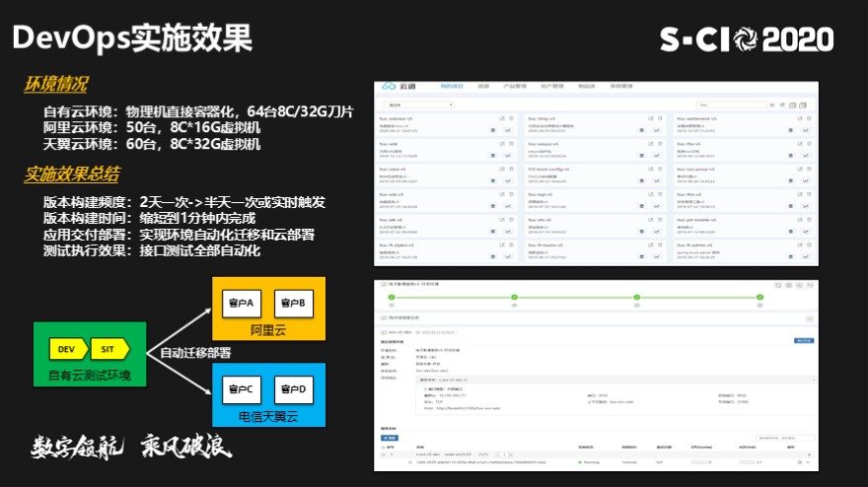Viewport: 868px width, 487px height.
Task: Click the first icon in pipeline panel header
Action: (x=778, y=285)
